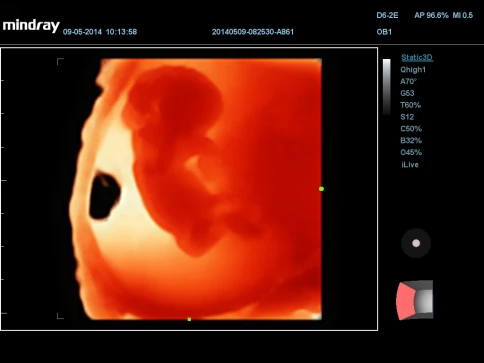Toggle the iLive rendering mode label

point(410,164)
